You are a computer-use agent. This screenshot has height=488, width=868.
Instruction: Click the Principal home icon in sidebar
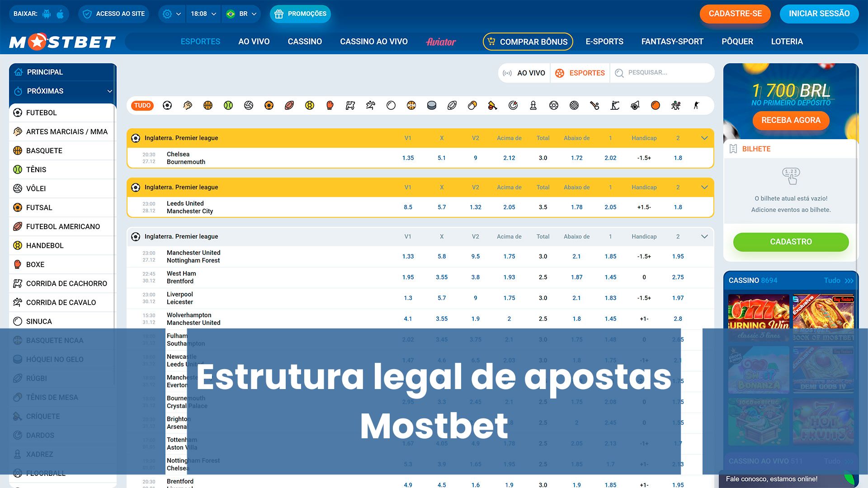[18, 72]
